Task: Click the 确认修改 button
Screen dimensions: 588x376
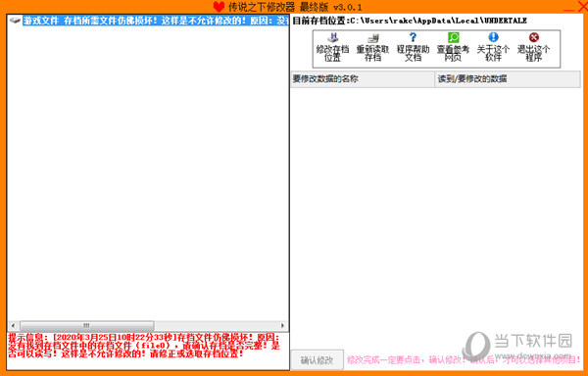Action: click(318, 360)
